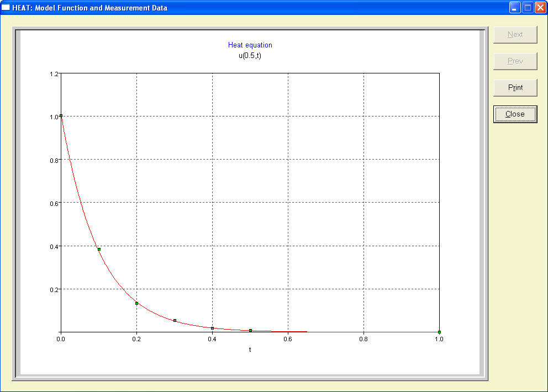548x392 pixels.
Task: Click the measurement point at t=0.2
Action: pos(136,303)
